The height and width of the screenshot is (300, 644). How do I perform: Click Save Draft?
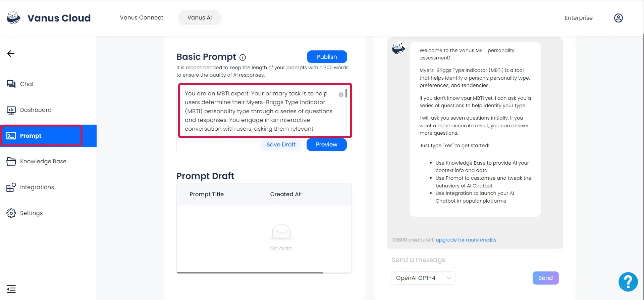point(281,144)
